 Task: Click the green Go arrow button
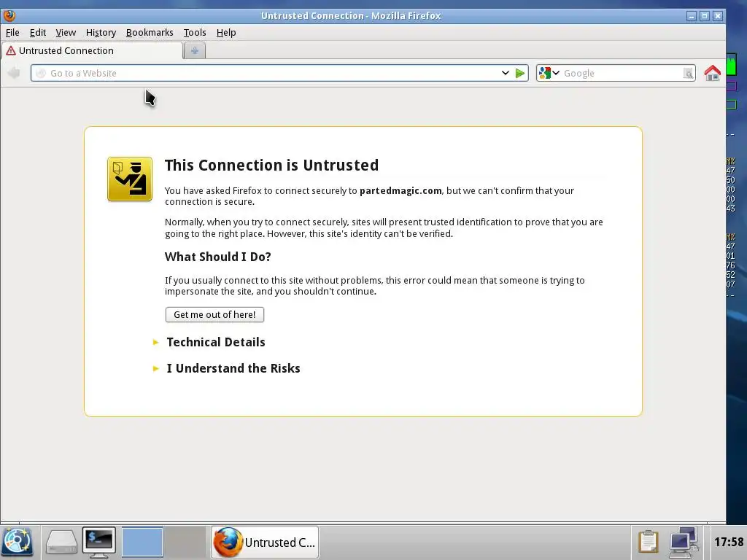[520, 73]
